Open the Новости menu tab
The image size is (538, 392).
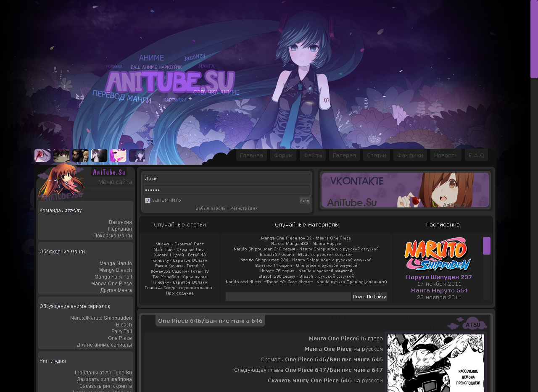tap(446, 155)
